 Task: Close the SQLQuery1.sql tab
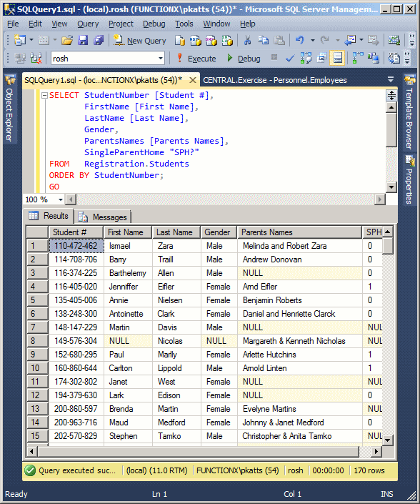[x=193, y=80]
